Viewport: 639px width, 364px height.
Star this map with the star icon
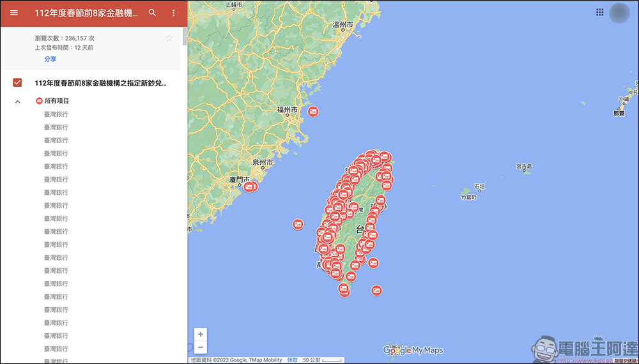coord(169,38)
